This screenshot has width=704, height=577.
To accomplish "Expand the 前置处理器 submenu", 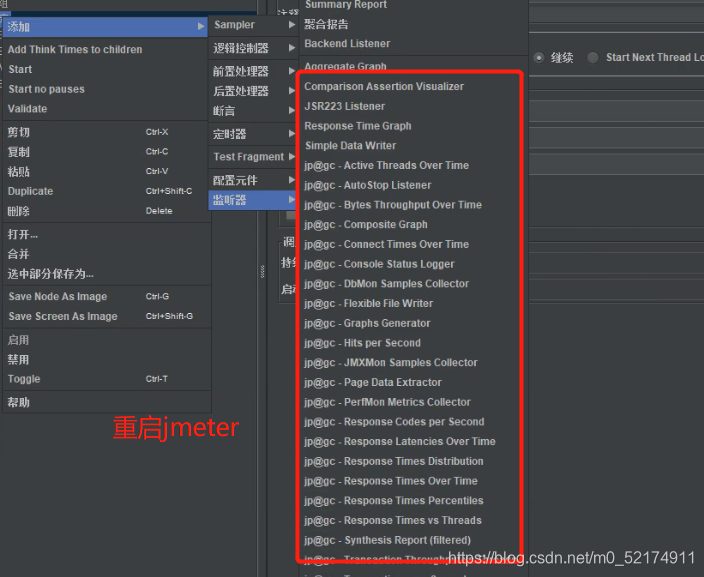I will (x=254, y=71).
